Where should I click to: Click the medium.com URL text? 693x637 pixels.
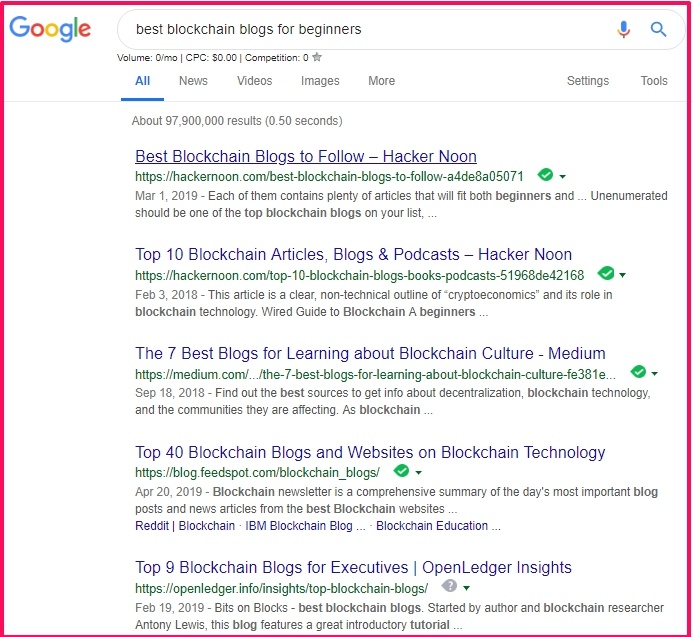click(x=375, y=374)
